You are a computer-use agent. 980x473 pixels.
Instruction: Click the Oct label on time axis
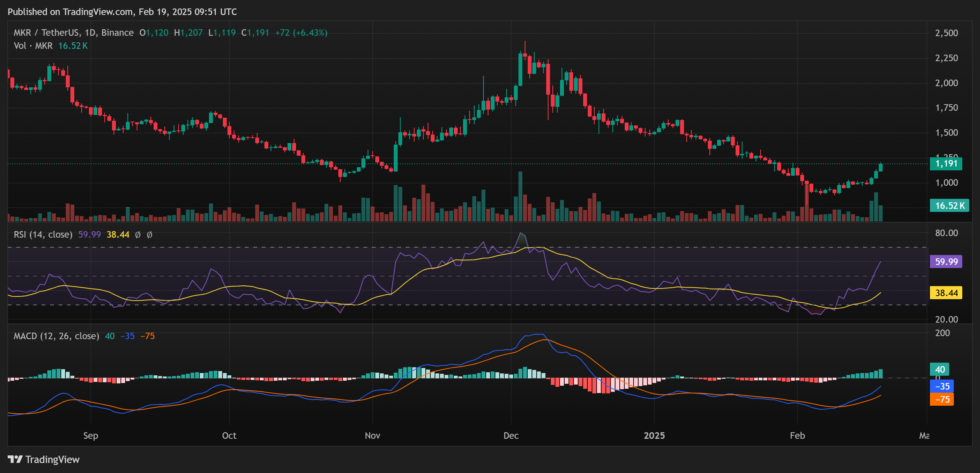tap(229, 436)
